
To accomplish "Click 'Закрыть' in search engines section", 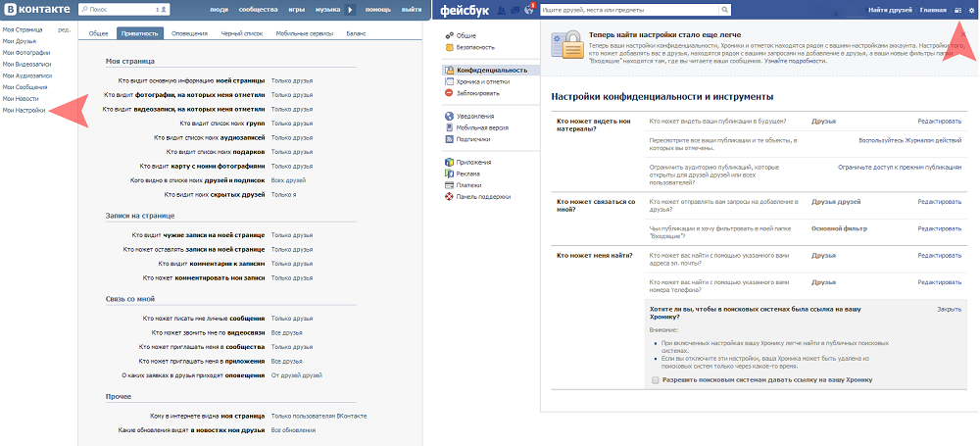I will [x=949, y=309].
